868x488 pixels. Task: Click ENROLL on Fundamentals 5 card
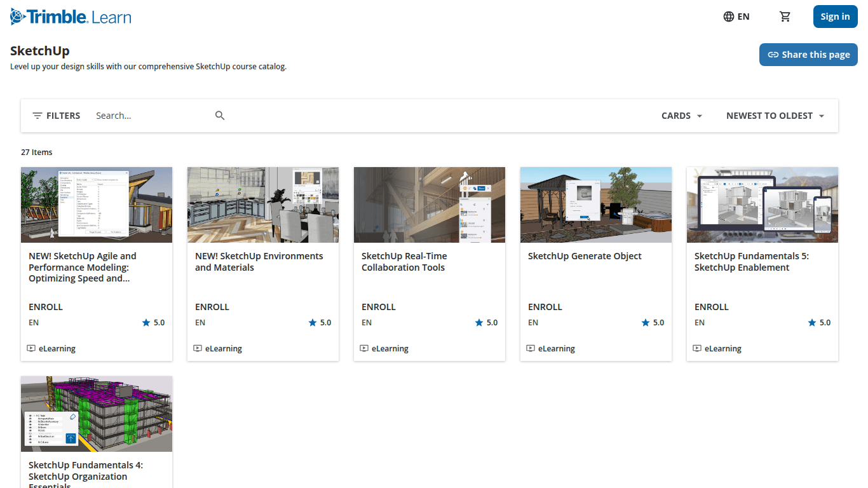point(712,307)
